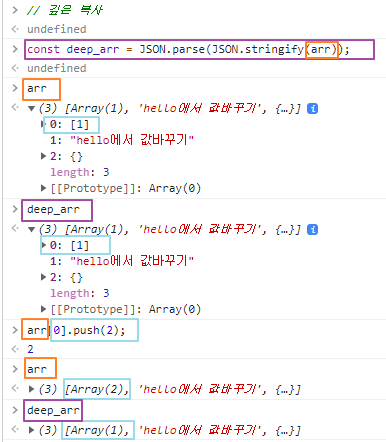Click the 'deep_arr' input just above the bottom result
386x442 pixels.
pos(53,410)
